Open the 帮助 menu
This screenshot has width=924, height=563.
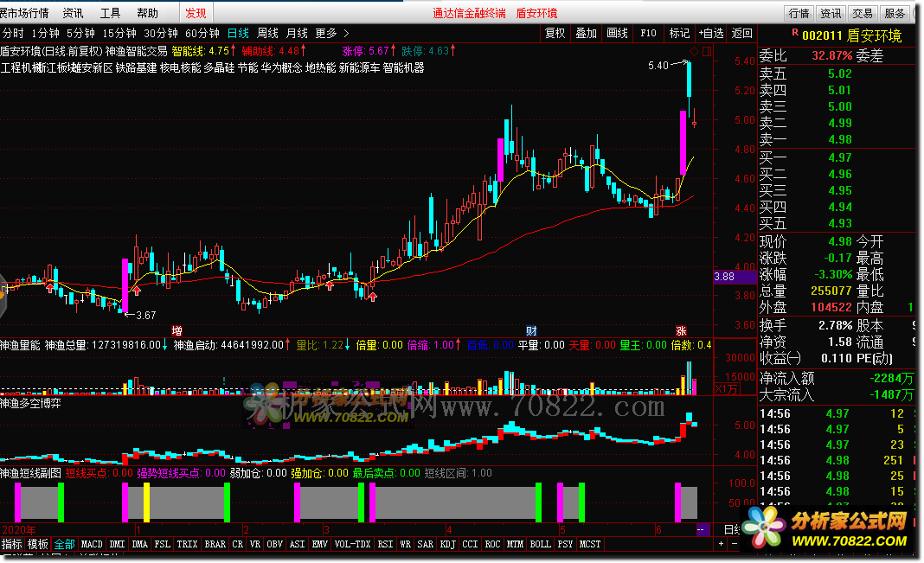click(x=147, y=13)
